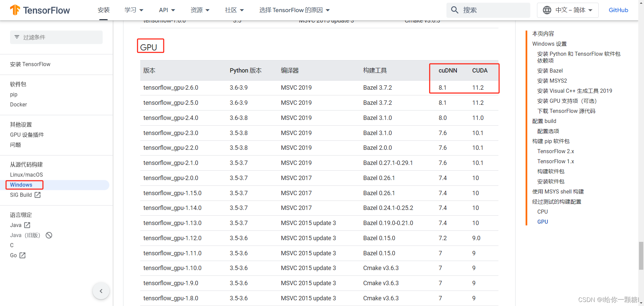This screenshot has height=306, width=644.
Task: Click external link icon next to Go
Action: pos(22,255)
